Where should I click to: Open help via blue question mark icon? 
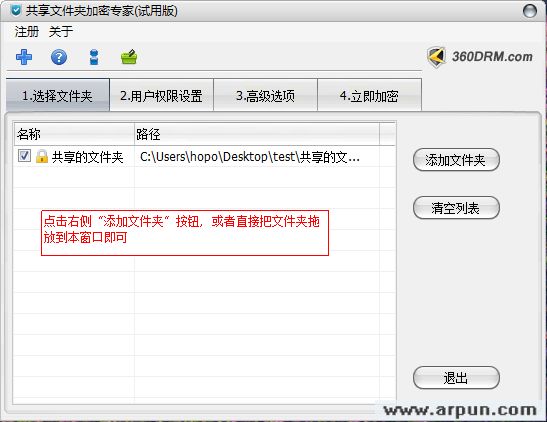(x=59, y=57)
